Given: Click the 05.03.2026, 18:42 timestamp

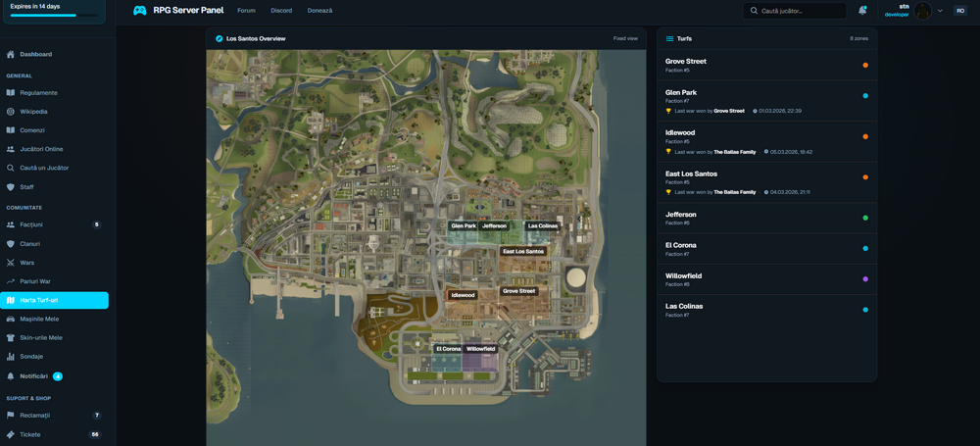Looking at the screenshot, I should click(791, 151).
